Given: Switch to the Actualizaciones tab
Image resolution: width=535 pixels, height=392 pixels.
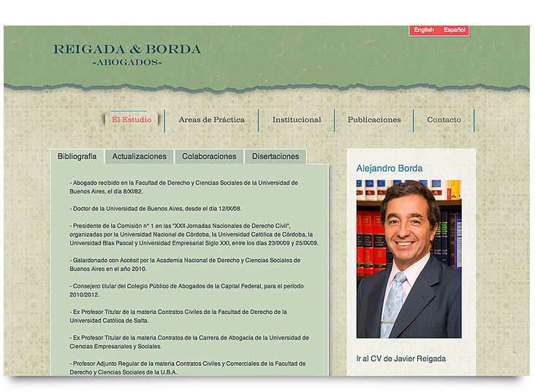Looking at the screenshot, I should (x=139, y=156).
